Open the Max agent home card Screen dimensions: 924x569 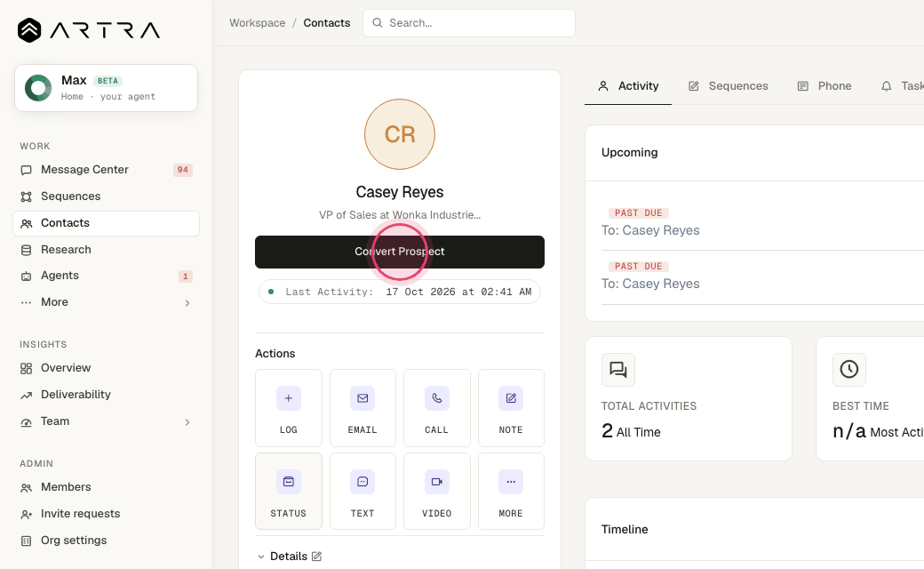106,88
